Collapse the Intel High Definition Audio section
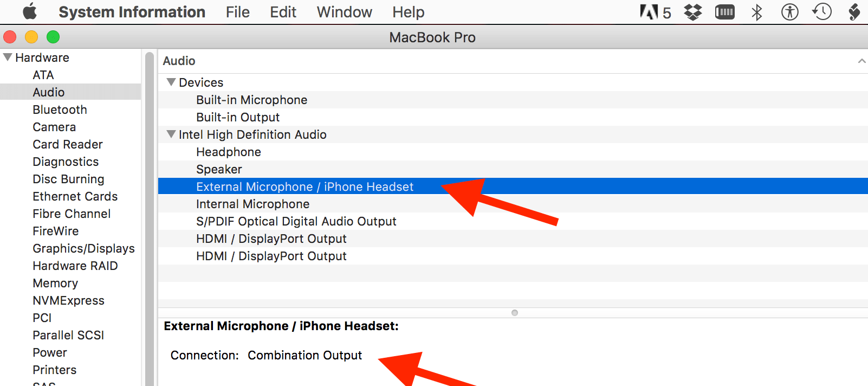This screenshot has width=868, height=386. click(x=171, y=134)
